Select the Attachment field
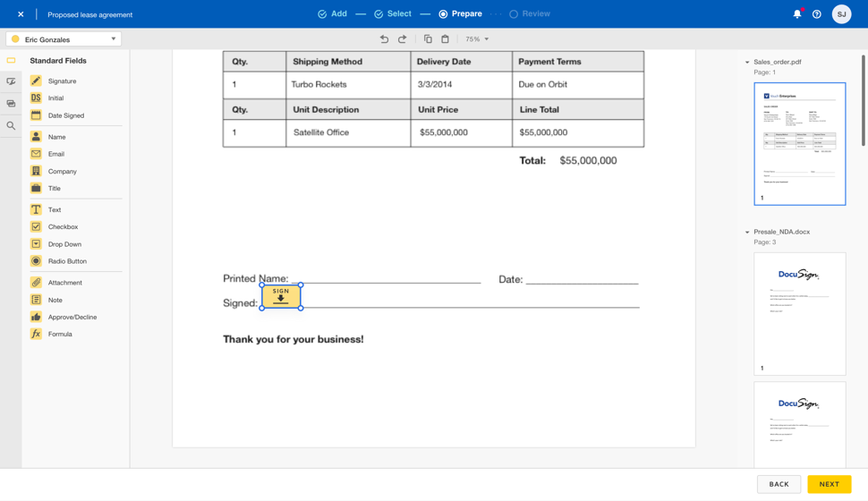Image resolution: width=868 pixels, height=501 pixels. click(56, 283)
